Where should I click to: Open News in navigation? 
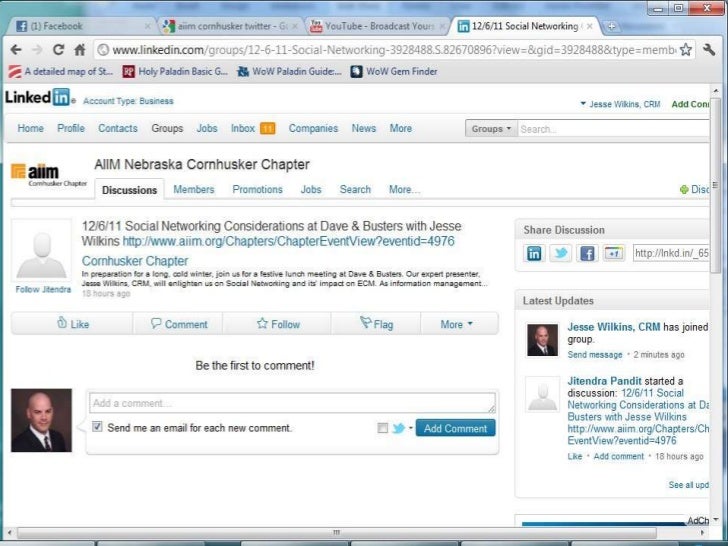(364, 128)
